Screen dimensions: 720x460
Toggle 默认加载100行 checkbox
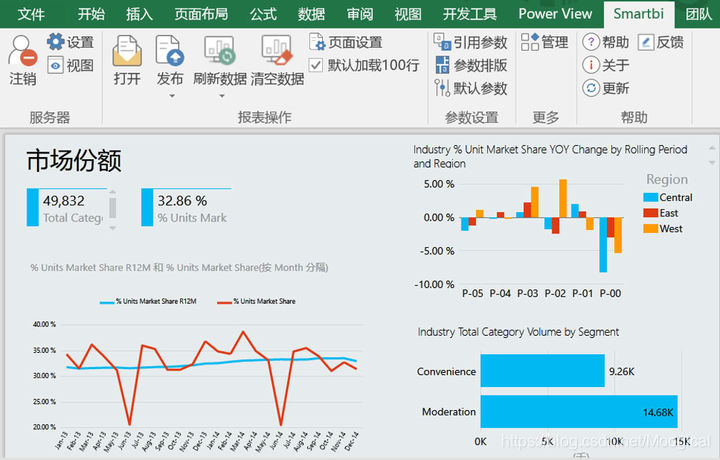point(315,65)
